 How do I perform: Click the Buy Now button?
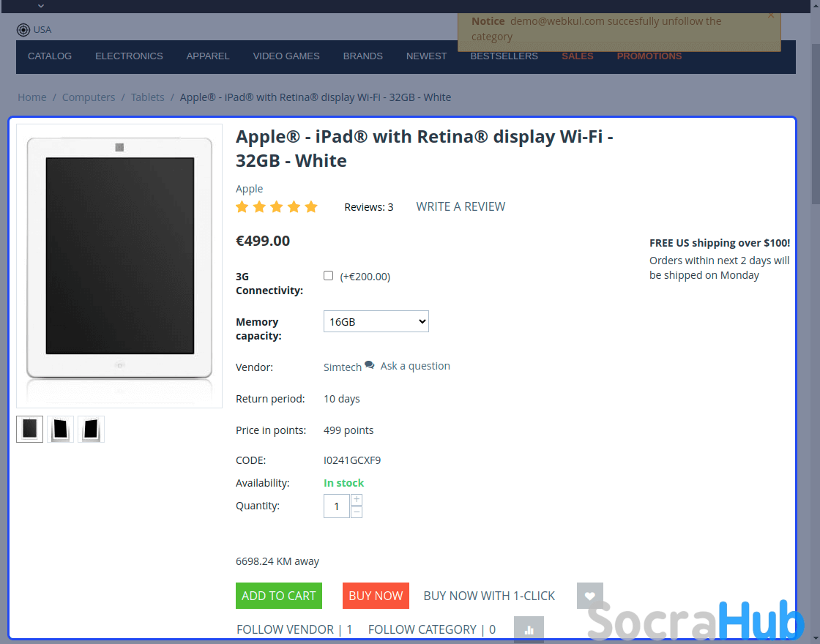pos(376,596)
